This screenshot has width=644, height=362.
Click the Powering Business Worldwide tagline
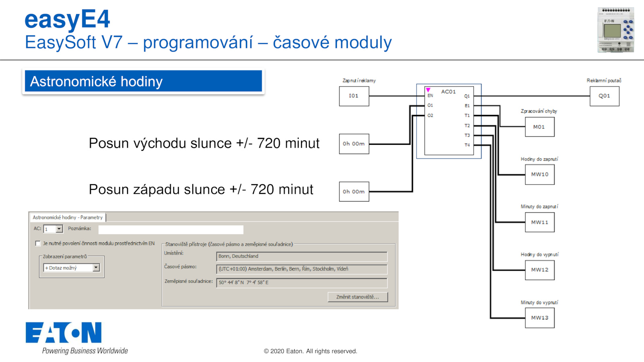point(85,351)
